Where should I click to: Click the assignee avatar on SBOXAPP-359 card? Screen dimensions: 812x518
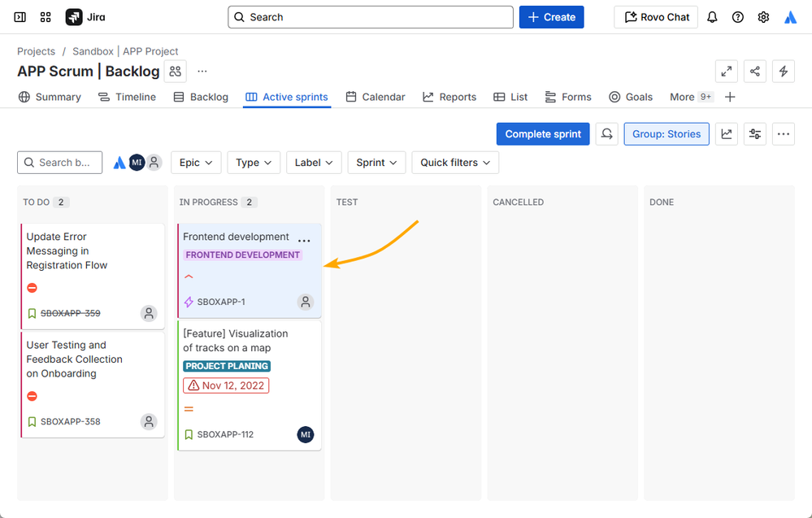tap(149, 313)
